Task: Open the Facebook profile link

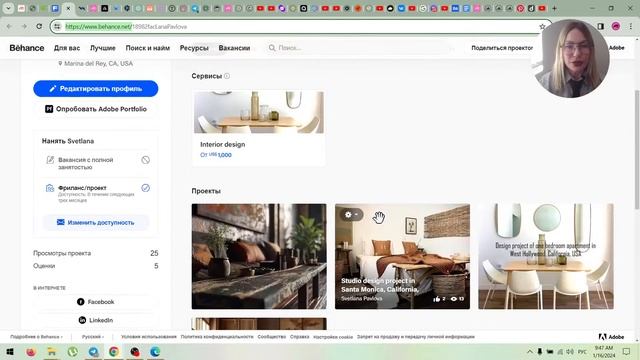Action: click(96, 302)
